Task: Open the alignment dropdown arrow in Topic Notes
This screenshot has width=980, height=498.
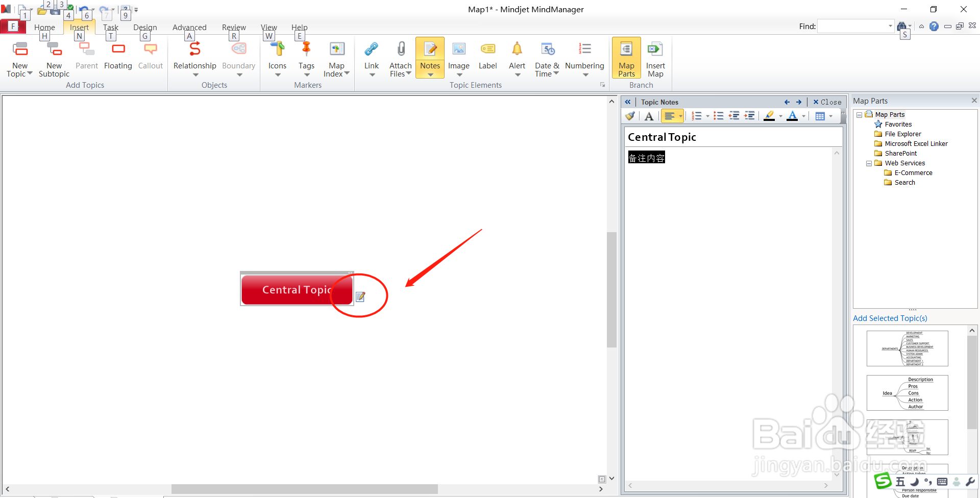Action: 680,116
